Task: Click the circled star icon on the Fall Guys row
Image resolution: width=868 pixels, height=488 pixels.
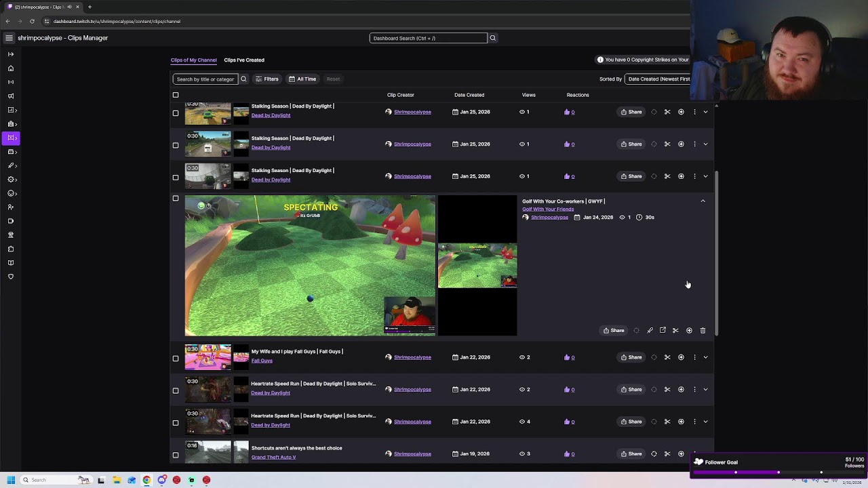Action: coord(681,357)
